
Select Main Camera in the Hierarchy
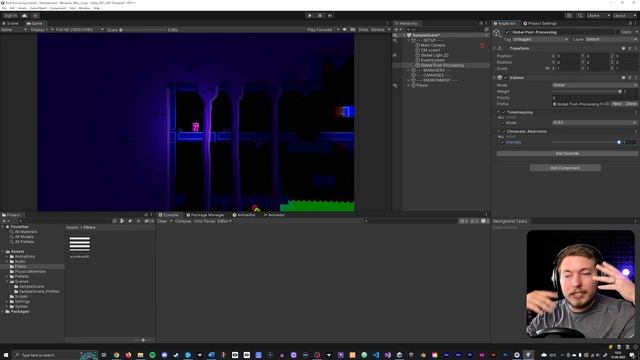[433, 45]
